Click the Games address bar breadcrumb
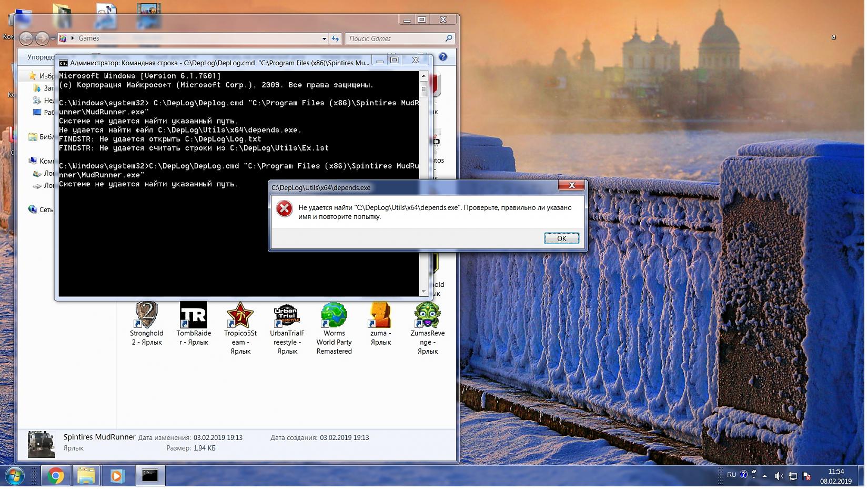This screenshot has height=490, width=868. [88, 38]
